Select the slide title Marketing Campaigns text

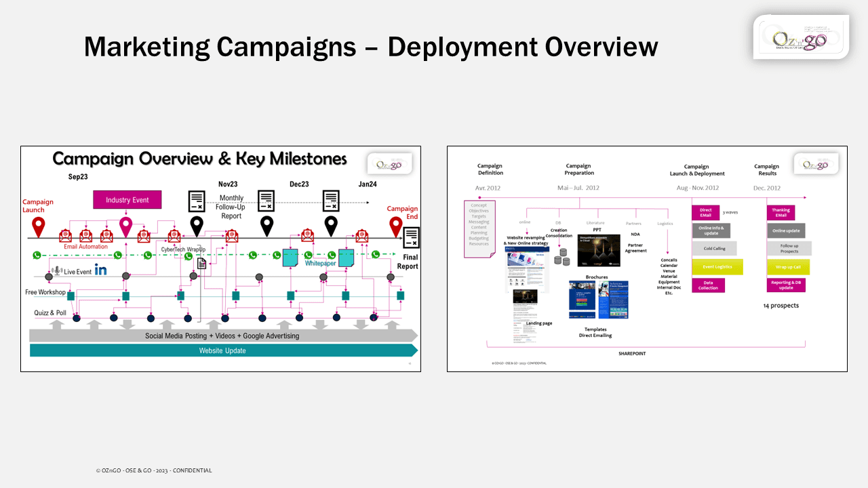(x=370, y=47)
